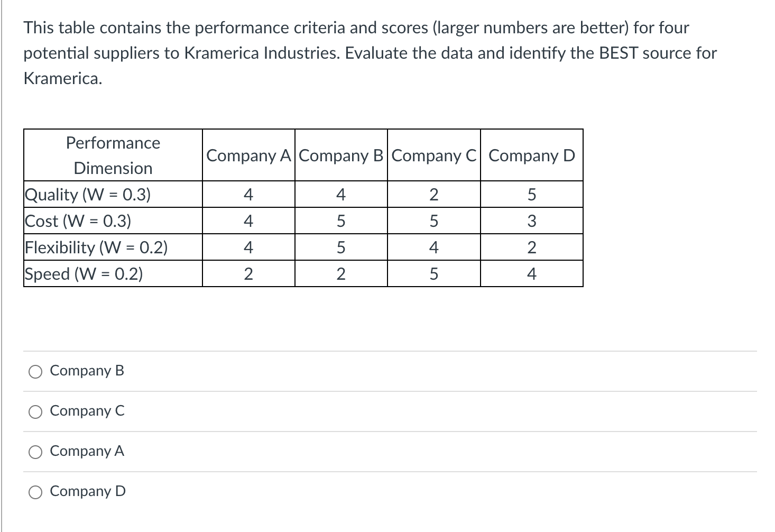Click the Company C answer label

(x=86, y=411)
